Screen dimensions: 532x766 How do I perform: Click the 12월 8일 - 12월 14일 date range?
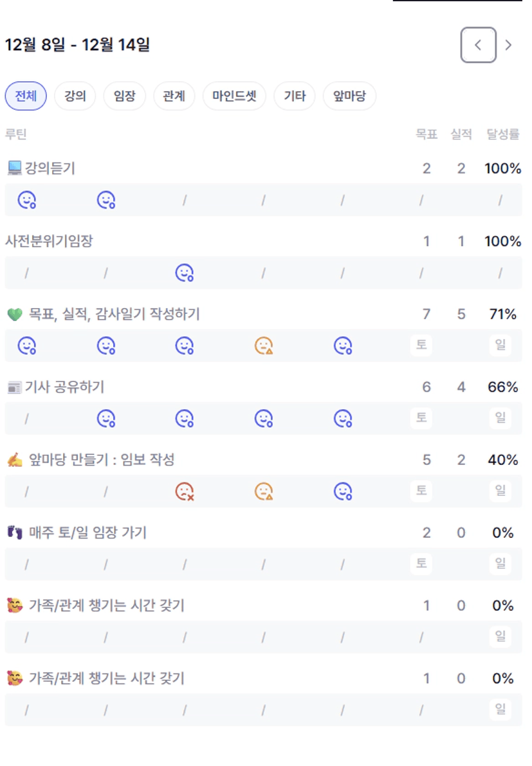click(77, 45)
